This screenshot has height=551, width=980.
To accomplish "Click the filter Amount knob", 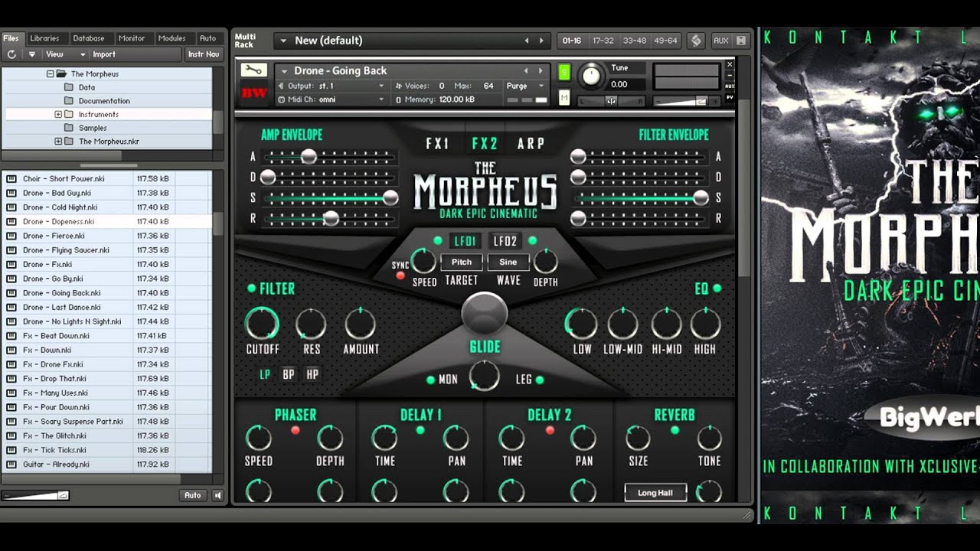I will tap(361, 324).
